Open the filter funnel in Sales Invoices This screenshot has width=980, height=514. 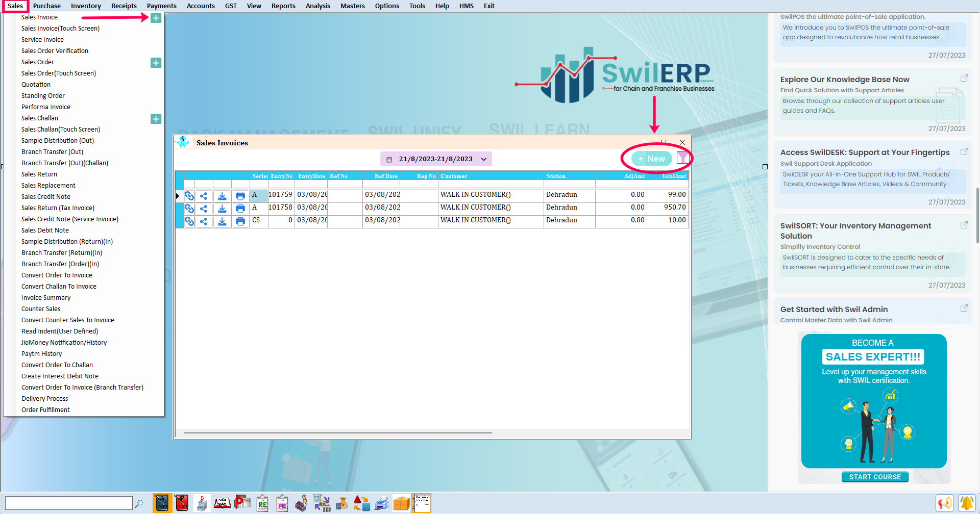[683, 158]
